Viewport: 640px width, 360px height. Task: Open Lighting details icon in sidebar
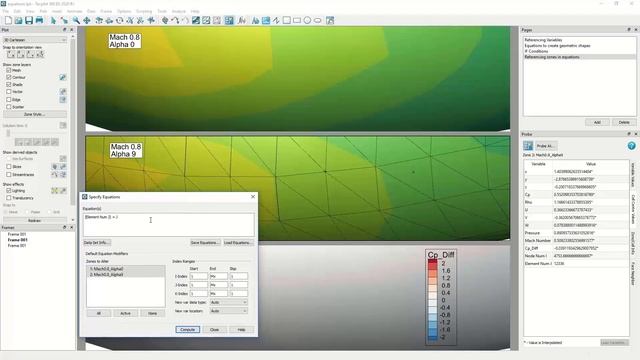[x=63, y=191]
